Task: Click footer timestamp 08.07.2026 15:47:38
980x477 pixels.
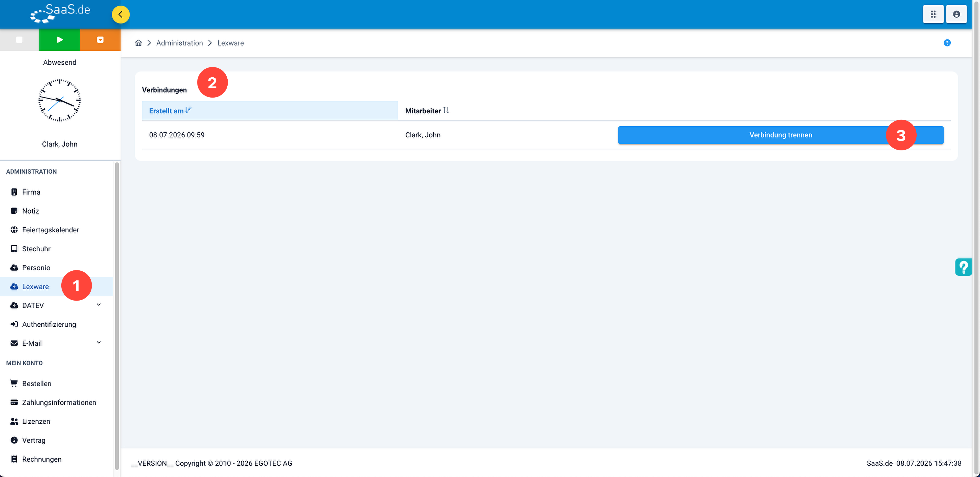Action: [929, 463]
